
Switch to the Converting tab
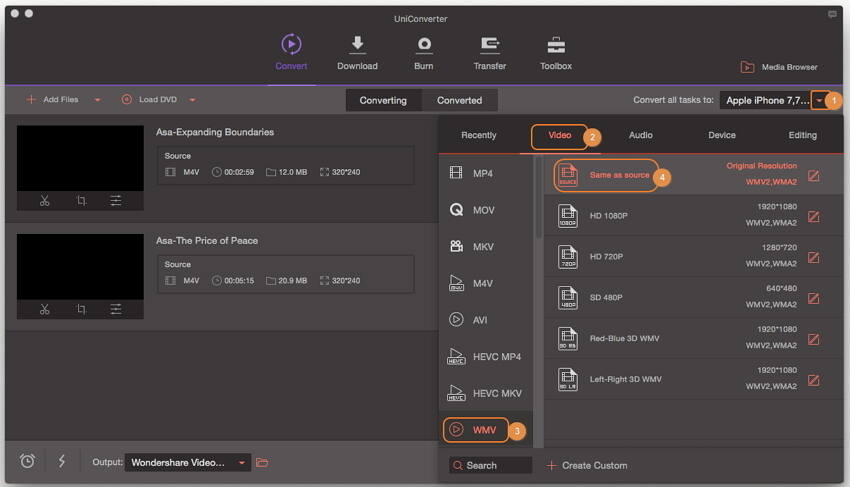point(383,100)
